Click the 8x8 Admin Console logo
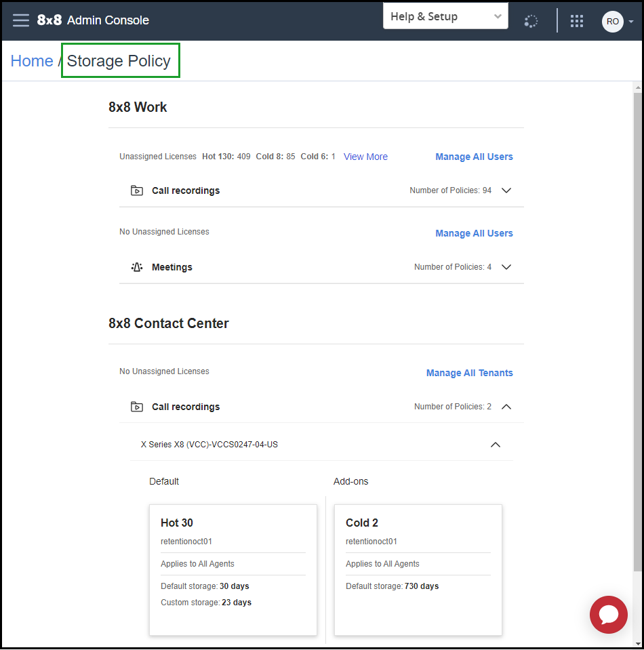 93,20
